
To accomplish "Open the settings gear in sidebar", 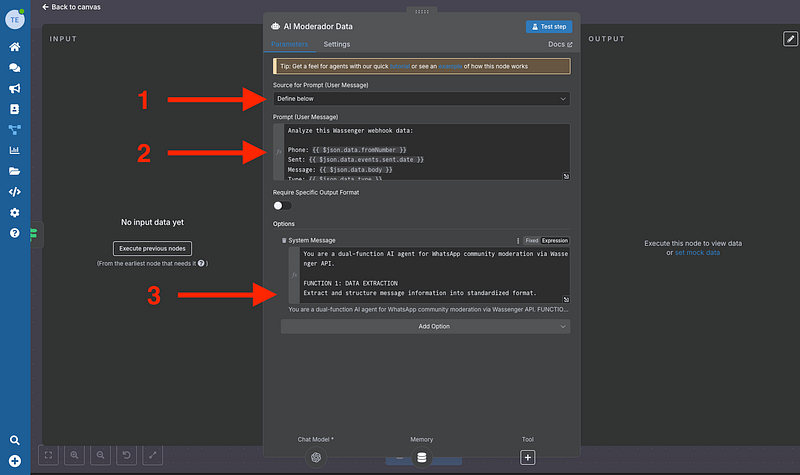I will [x=14, y=213].
